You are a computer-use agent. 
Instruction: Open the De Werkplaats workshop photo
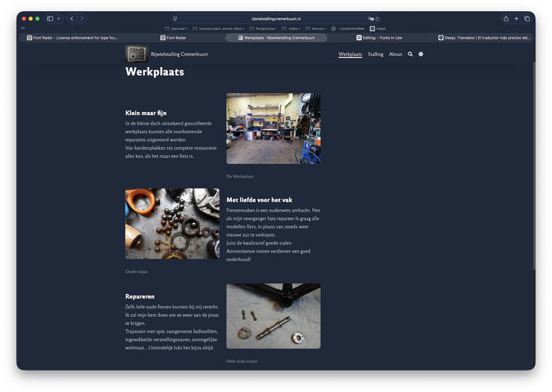(x=274, y=129)
